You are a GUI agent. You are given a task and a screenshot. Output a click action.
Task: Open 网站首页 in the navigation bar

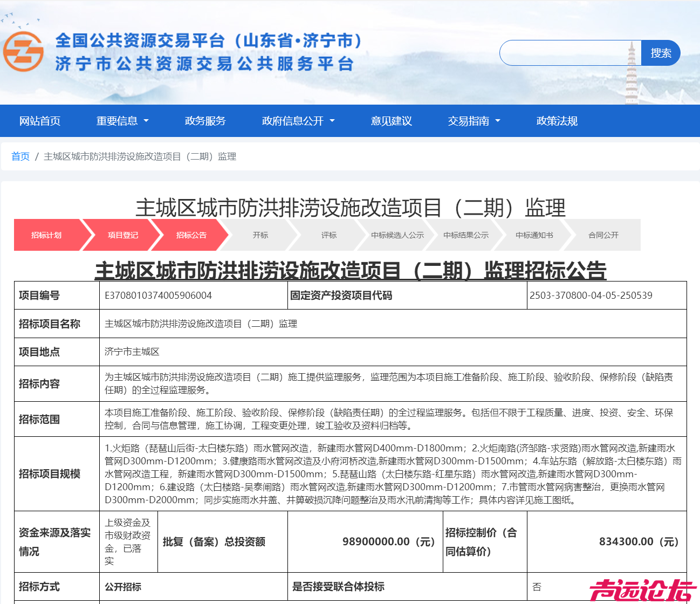(40, 121)
